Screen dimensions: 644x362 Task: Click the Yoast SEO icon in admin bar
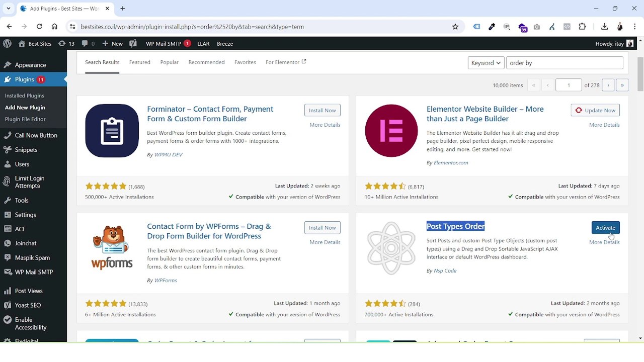click(133, 44)
